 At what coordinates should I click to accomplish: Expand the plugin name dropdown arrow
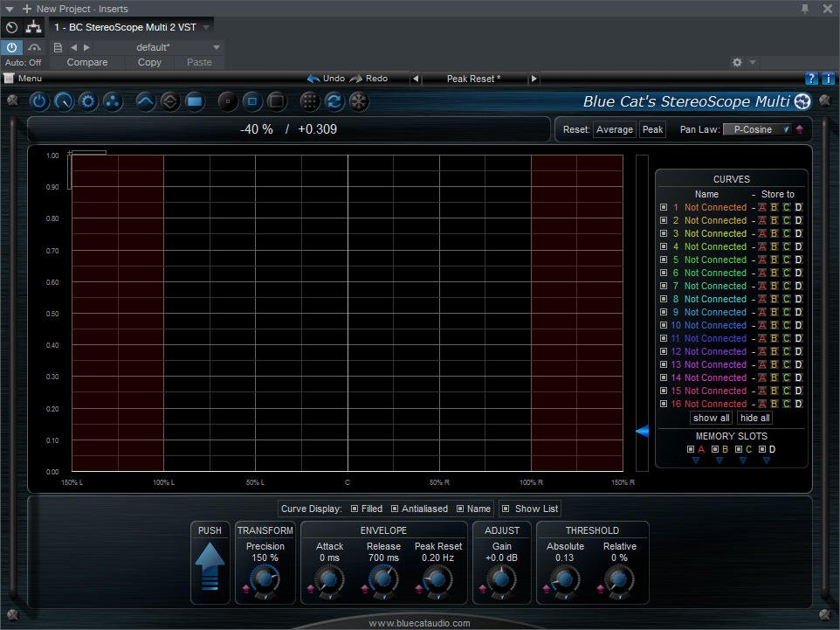[206, 27]
